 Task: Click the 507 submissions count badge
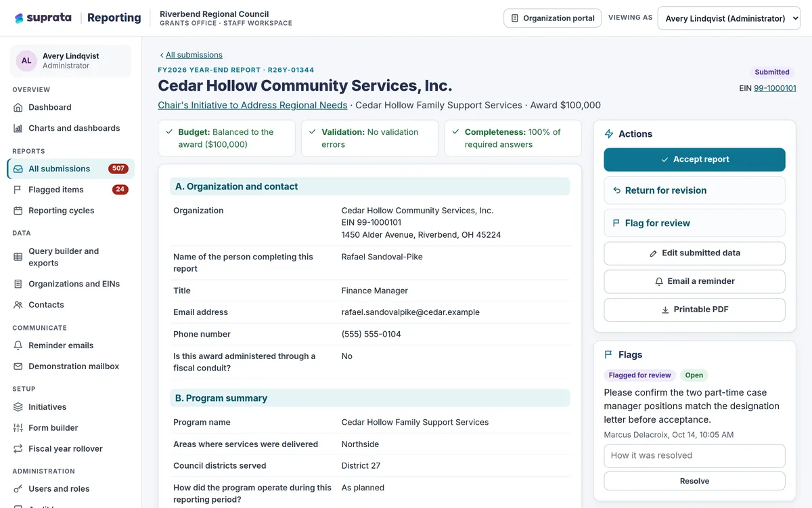click(x=118, y=169)
